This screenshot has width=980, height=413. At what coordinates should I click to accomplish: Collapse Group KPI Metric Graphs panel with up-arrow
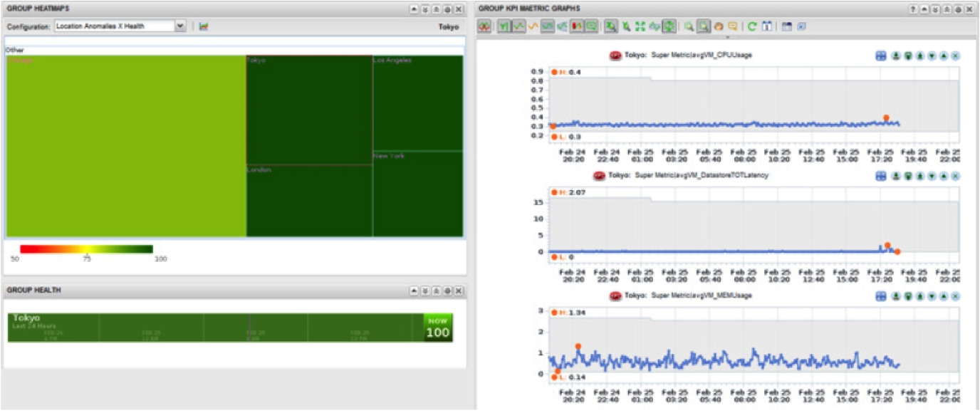pyautogui.click(x=924, y=9)
